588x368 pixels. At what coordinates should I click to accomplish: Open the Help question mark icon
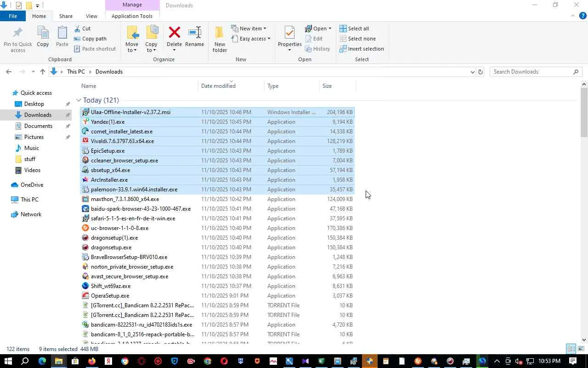[x=583, y=16]
